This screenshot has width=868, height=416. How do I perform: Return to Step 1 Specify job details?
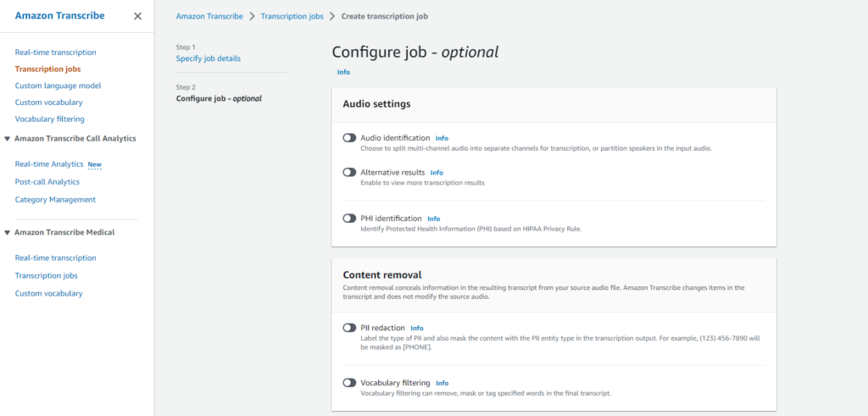coord(209,58)
